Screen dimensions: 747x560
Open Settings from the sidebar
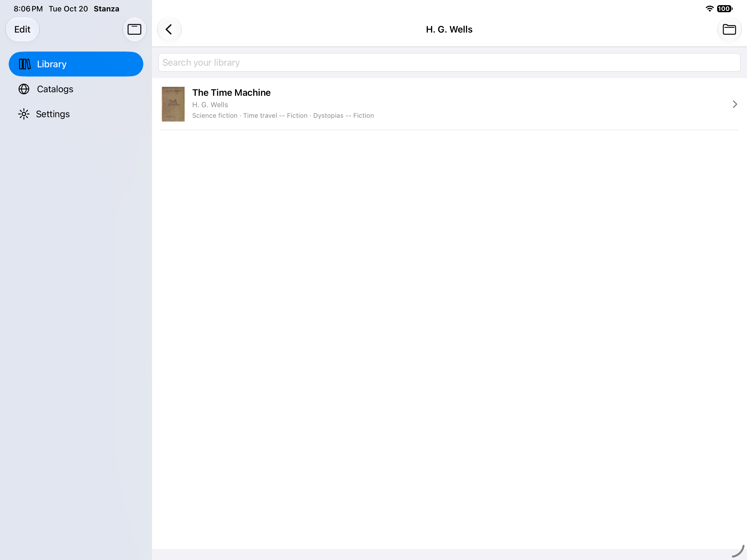click(x=76, y=114)
